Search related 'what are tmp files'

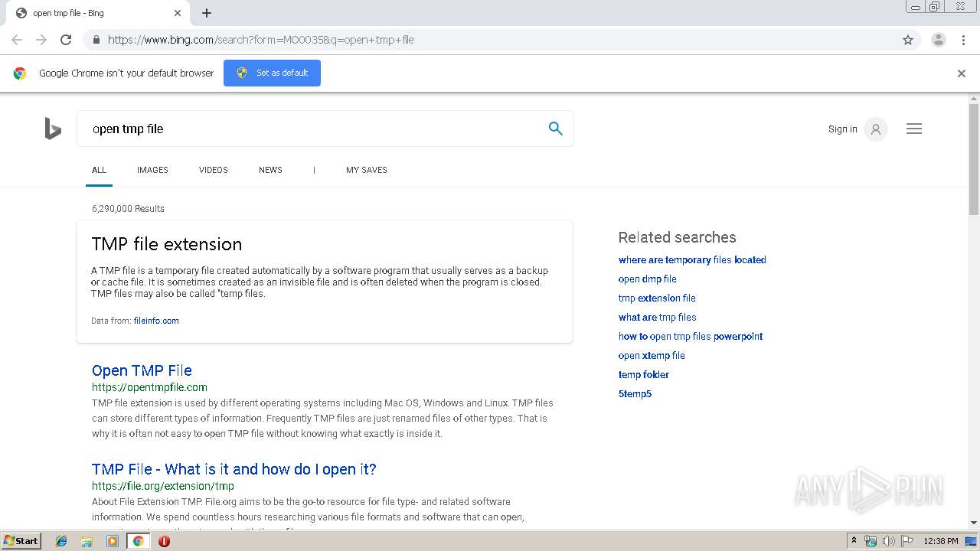(658, 318)
